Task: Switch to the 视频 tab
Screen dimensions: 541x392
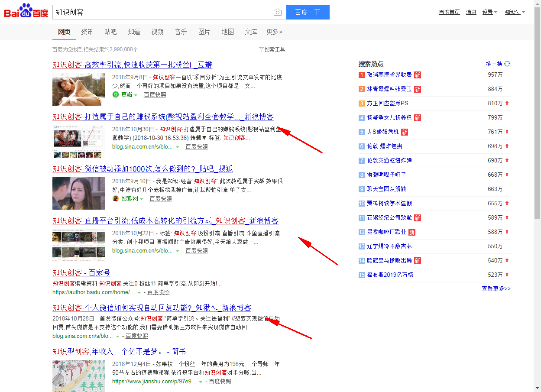Action: point(157,32)
